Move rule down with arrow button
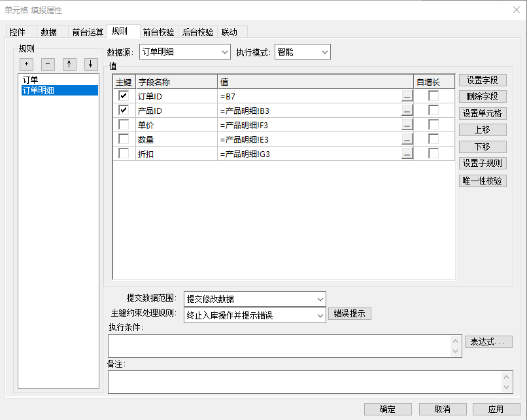The image size is (527, 420). pyautogui.click(x=90, y=64)
